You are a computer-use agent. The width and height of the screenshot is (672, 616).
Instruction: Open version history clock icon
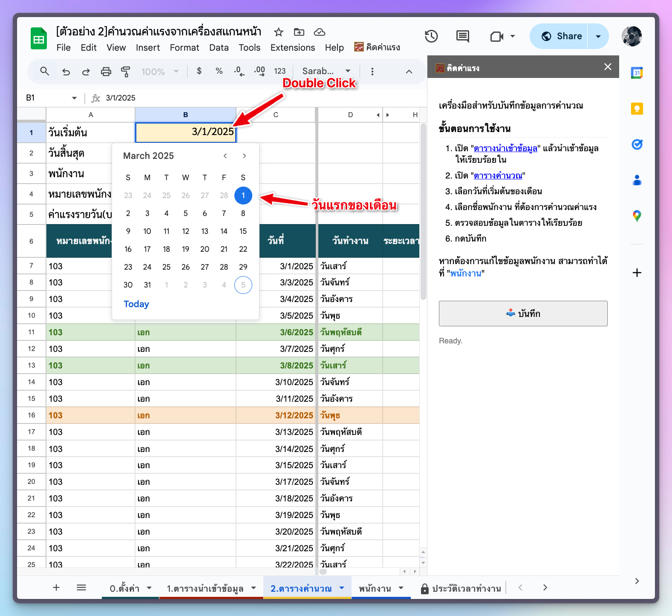pyautogui.click(x=431, y=36)
